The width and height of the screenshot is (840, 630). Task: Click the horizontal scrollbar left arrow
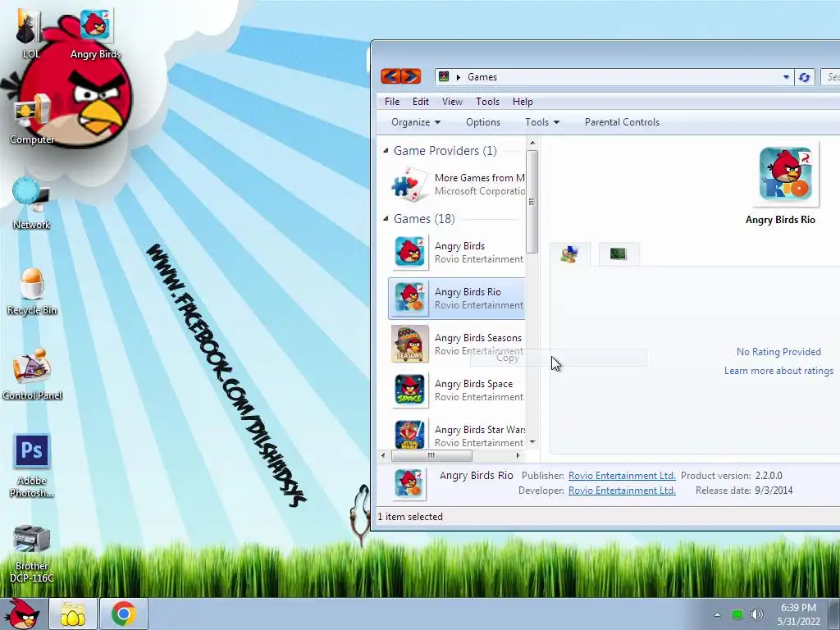coord(383,455)
